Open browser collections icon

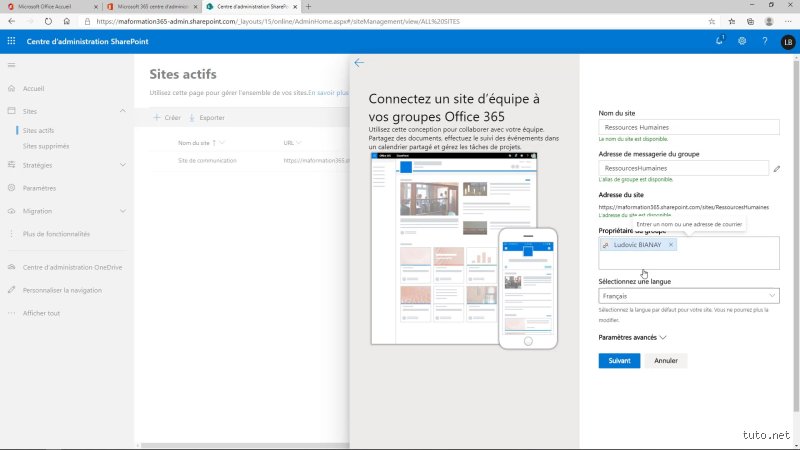coord(750,21)
